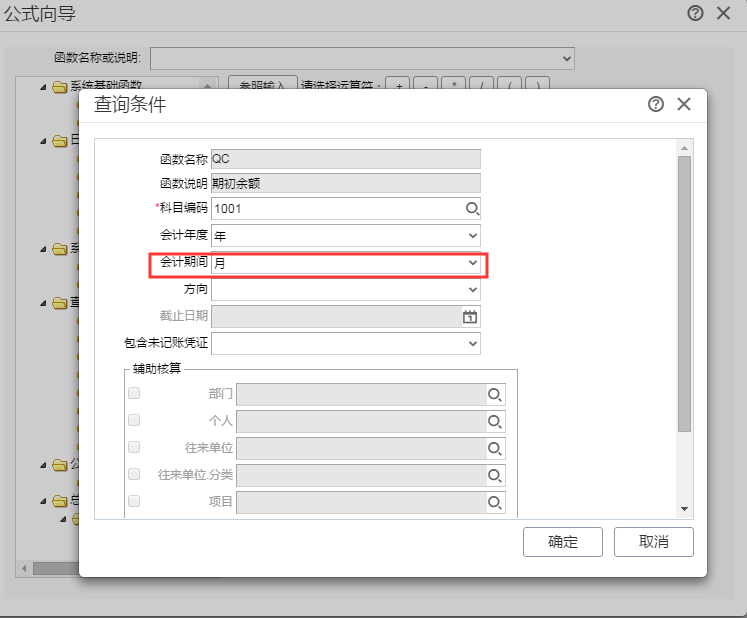
Task: Click the 函数名称 QC field
Action: coord(346,159)
